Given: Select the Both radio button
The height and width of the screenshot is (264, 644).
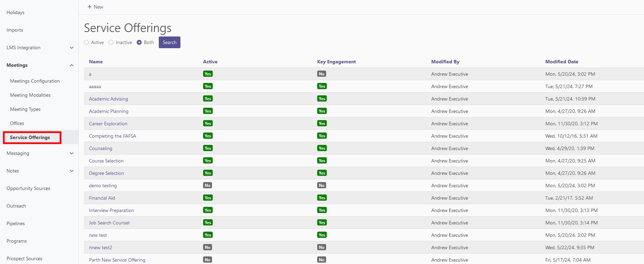Looking at the screenshot, I should (x=139, y=42).
